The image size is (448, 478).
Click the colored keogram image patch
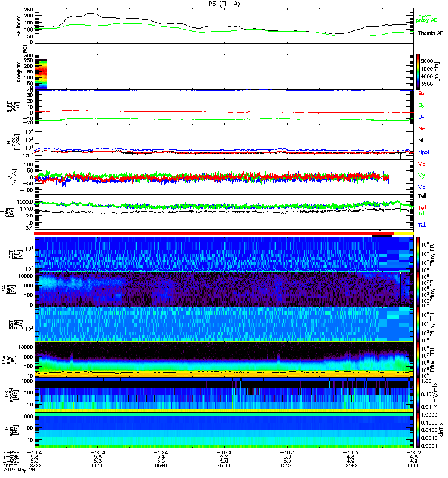[41, 74]
